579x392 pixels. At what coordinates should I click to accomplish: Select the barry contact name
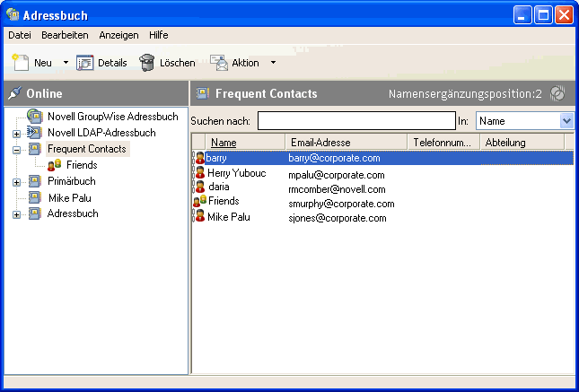click(216, 158)
